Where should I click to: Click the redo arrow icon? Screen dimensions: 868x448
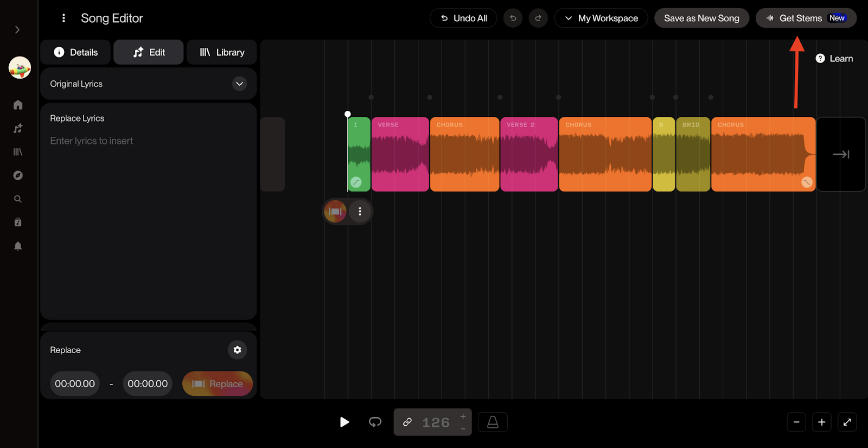pos(538,18)
